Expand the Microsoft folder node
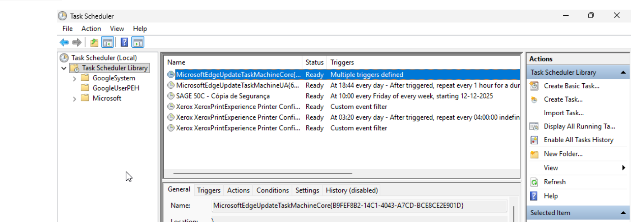This screenshot has width=644, height=222. [x=75, y=99]
